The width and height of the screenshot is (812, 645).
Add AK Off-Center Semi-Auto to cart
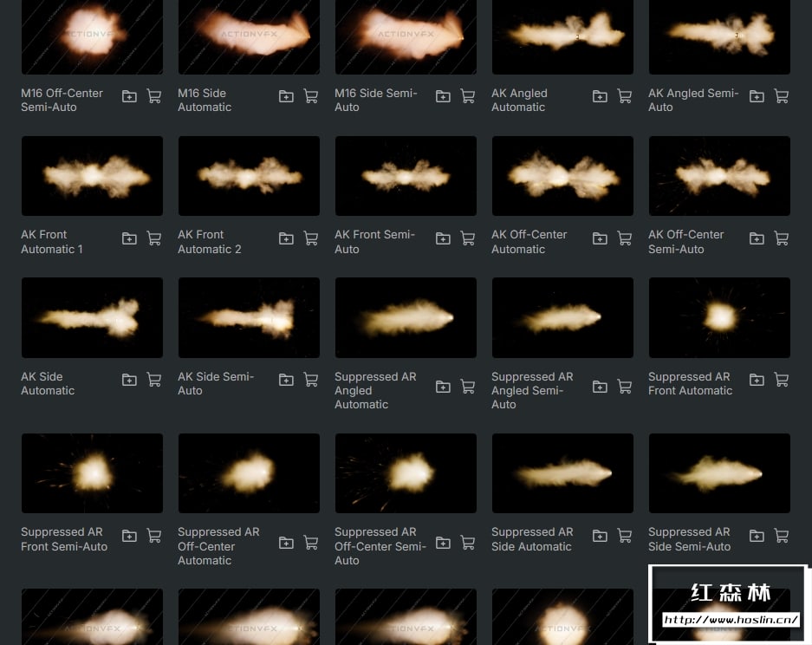[x=782, y=238]
